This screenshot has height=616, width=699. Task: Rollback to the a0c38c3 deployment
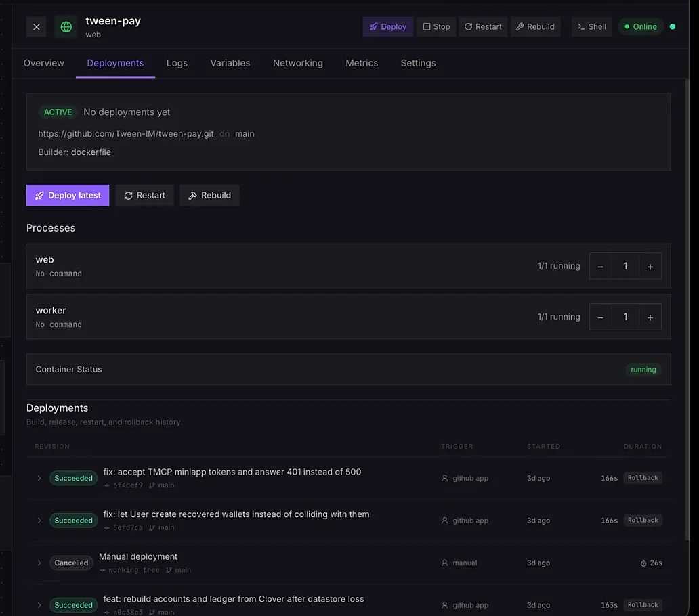click(x=643, y=605)
